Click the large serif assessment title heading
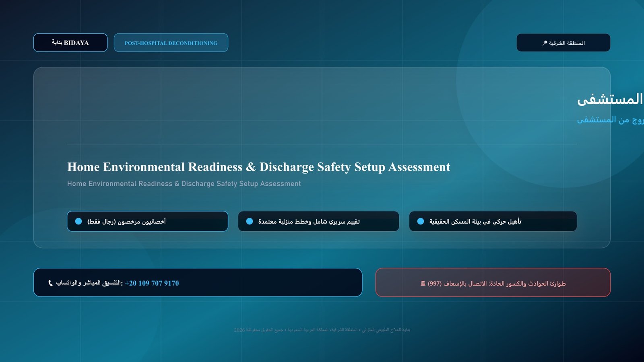The height and width of the screenshot is (362, 644). tap(259, 167)
